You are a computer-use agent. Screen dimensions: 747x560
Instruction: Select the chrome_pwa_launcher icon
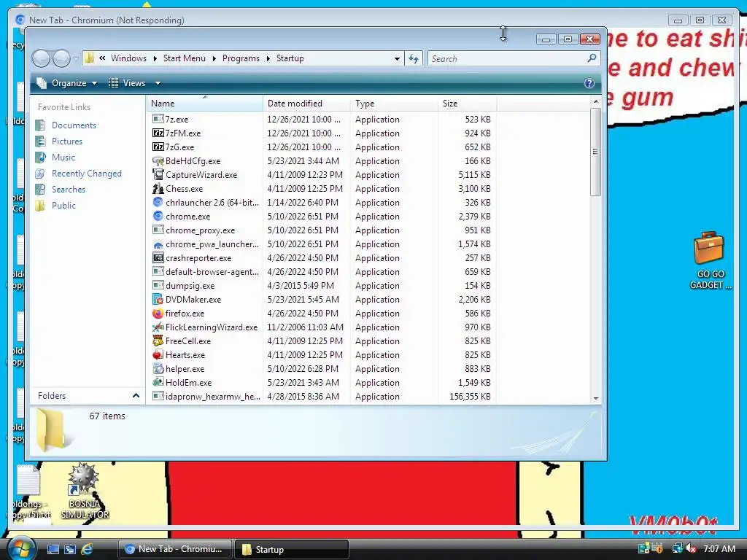tap(158, 244)
